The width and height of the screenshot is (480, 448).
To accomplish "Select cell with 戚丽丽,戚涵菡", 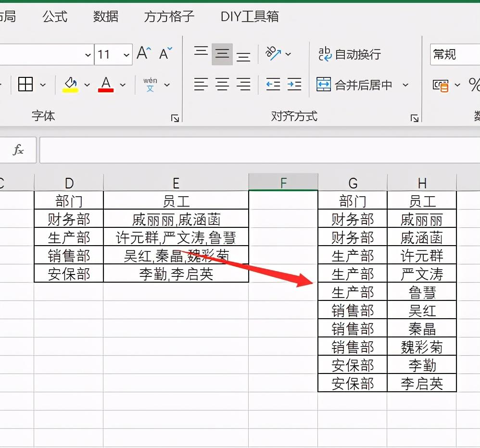I will click(176, 219).
